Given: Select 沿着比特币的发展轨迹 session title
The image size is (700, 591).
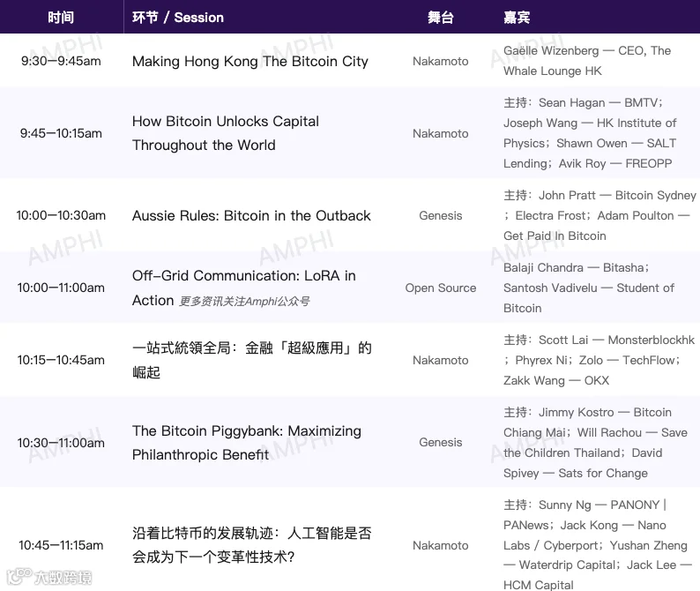Looking at the screenshot, I should click(x=252, y=545).
